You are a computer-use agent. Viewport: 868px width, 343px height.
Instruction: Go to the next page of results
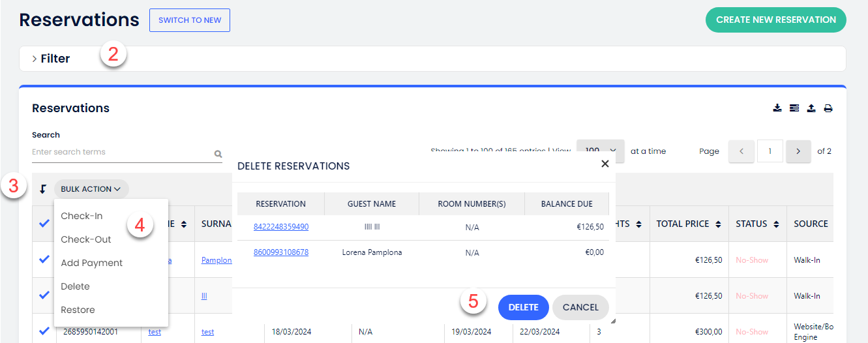pos(798,151)
